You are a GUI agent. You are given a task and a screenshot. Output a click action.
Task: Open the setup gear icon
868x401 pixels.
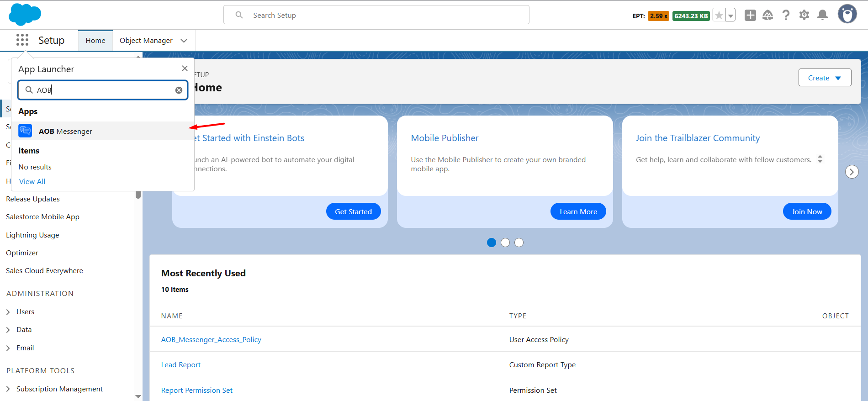click(x=804, y=16)
